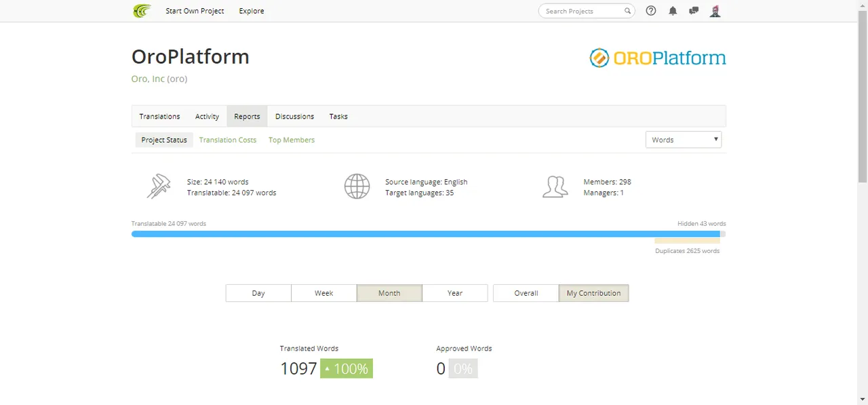Click the globe languages icon

pos(357,186)
